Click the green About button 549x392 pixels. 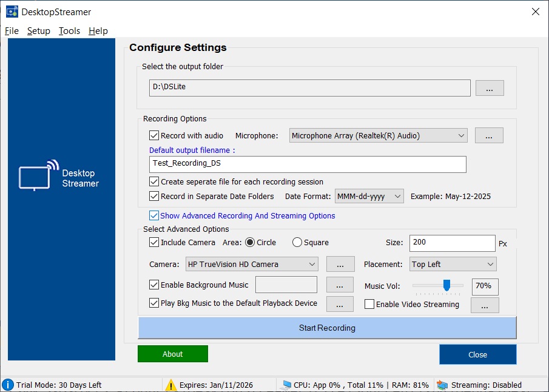tap(173, 354)
